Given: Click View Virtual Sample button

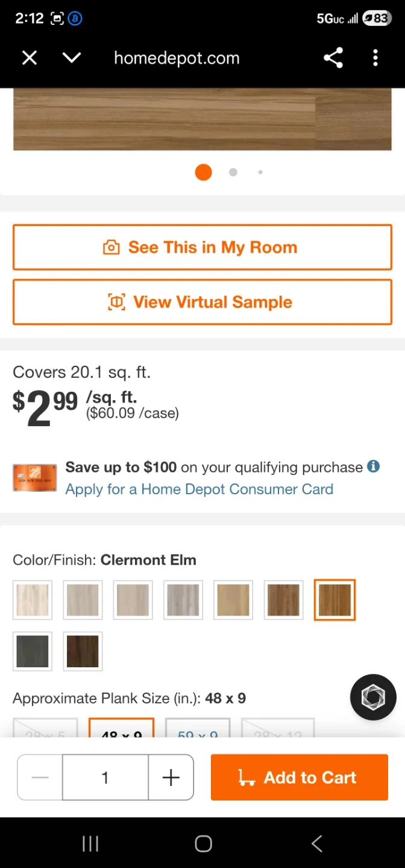Looking at the screenshot, I should (x=202, y=302).
